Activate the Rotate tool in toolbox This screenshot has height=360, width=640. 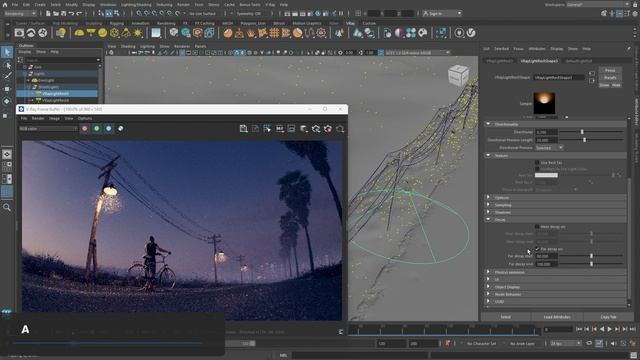tap(7, 101)
